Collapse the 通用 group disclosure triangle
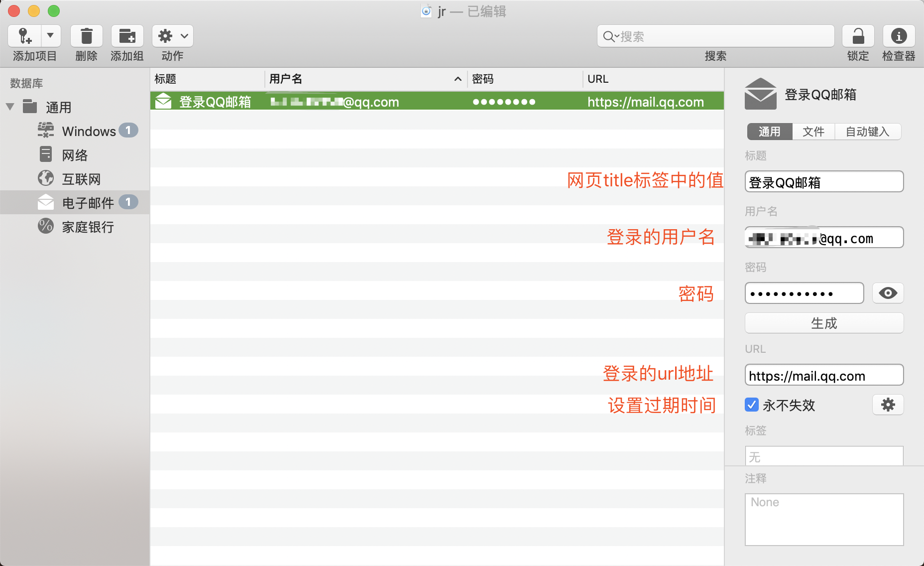 pos(10,107)
